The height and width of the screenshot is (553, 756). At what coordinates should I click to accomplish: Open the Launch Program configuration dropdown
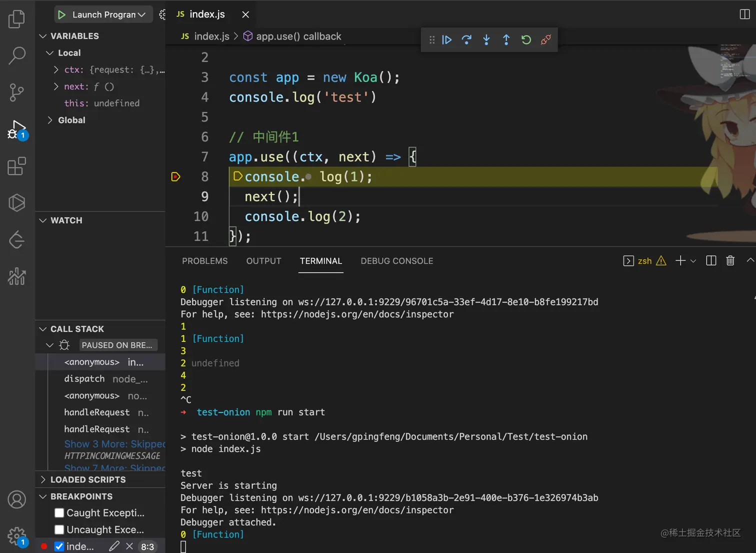click(x=142, y=14)
